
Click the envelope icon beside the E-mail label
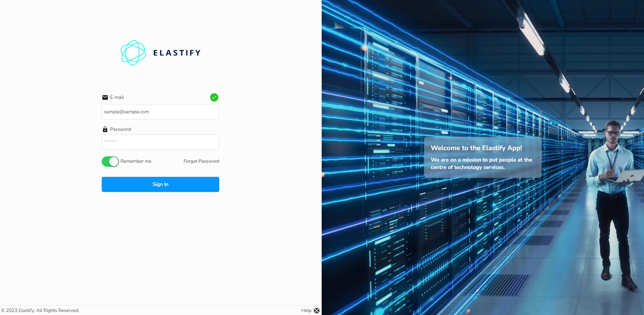pos(105,97)
